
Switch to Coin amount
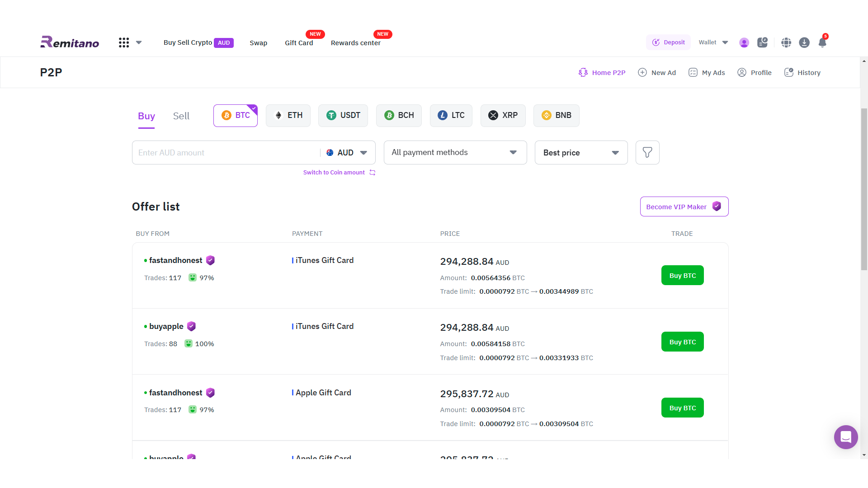pyautogui.click(x=339, y=173)
